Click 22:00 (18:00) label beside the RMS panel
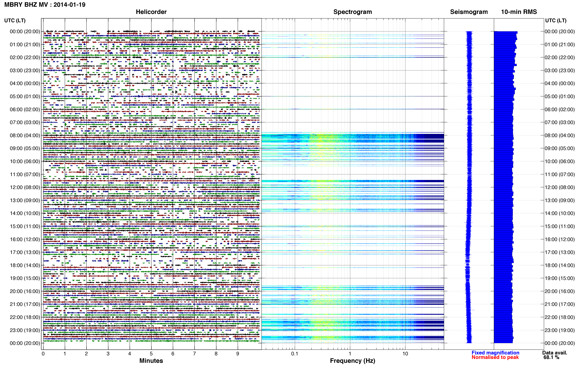 pyautogui.click(x=560, y=317)
